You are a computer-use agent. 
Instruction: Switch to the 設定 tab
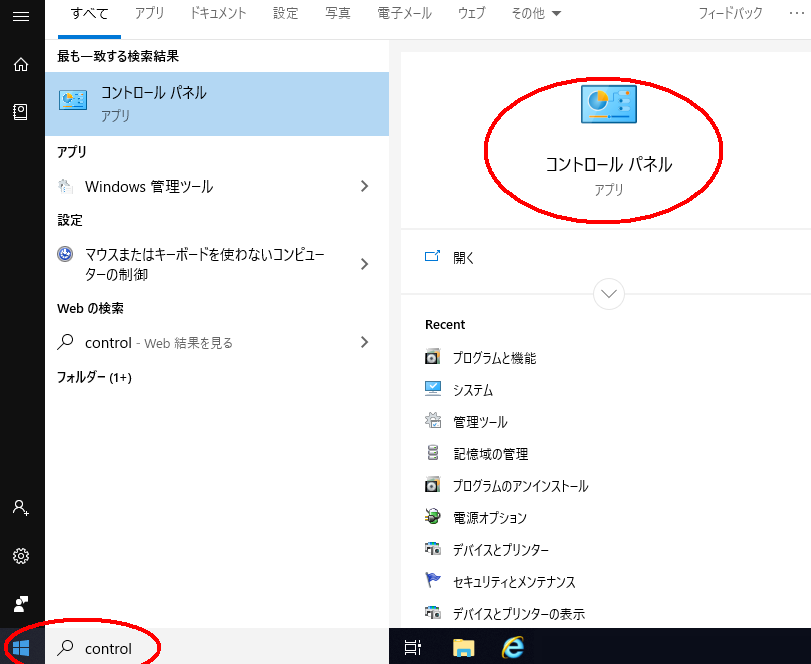pos(285,14)
